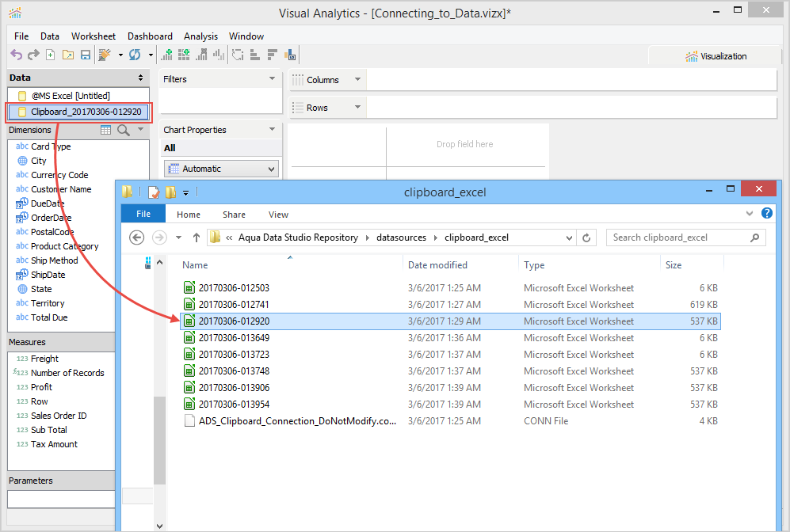The image size is (790, 532).
Task: Click the view data table icon beside Dimensions
Action: (106, 130)
